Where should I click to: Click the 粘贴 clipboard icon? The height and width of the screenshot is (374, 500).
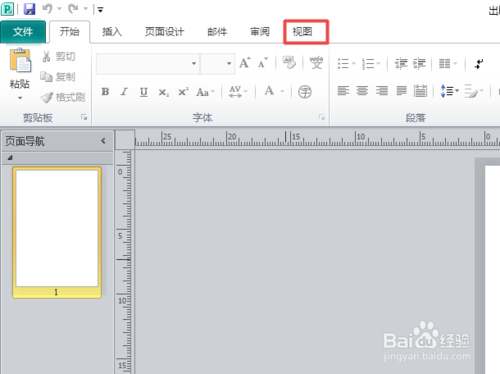[x=20, y=60]
